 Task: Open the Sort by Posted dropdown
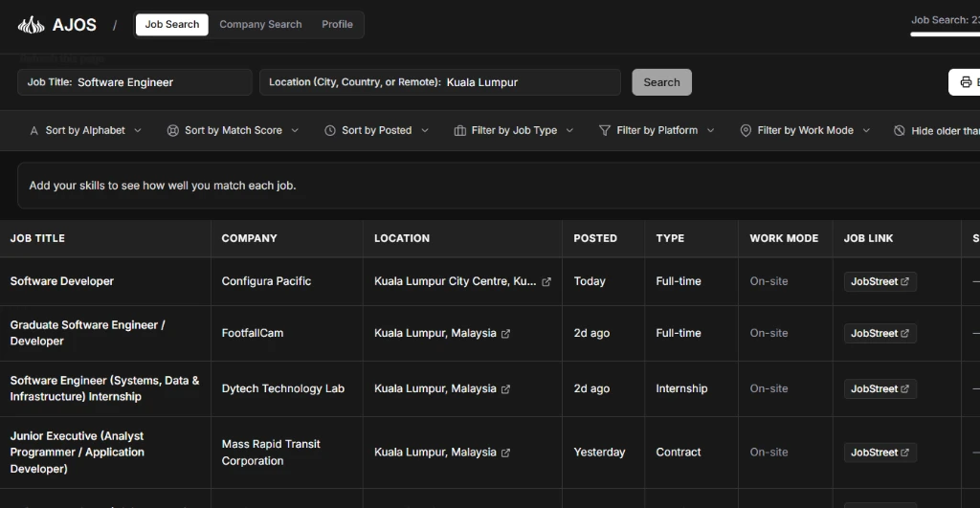(376, 131)
